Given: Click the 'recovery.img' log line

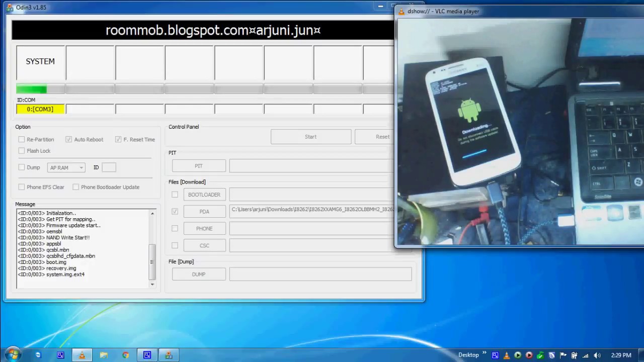Looking at the screenshot, I should click(47, 268).
